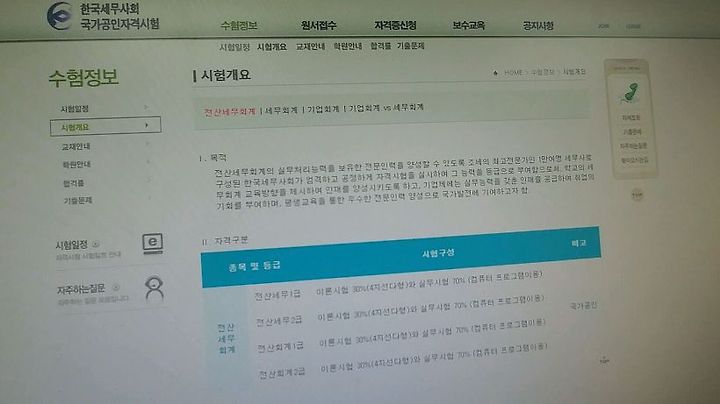Image resolution: width=720 pixels, height=404 pixels.
Task: Click the chevron on sidebar 기출문제 row
Action: click(149, 198)
